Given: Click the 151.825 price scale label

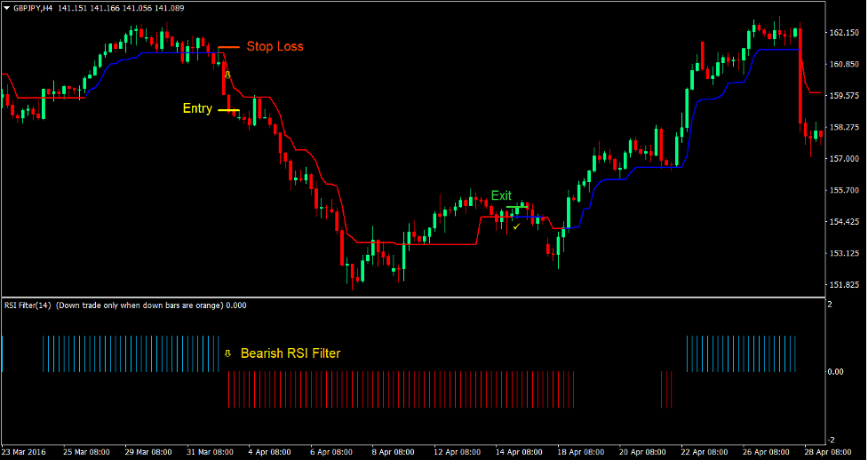Looking at the screenshot, I should tap(843, 285).
